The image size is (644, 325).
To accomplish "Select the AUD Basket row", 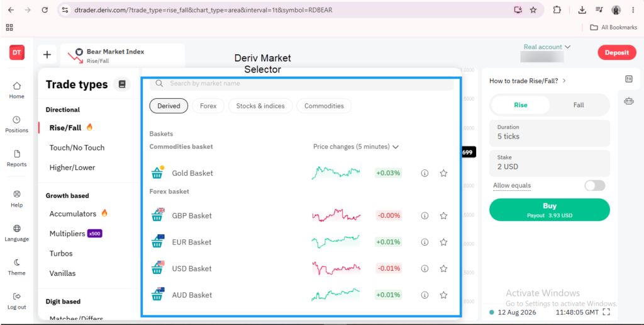I will click(x=300, y=295).
